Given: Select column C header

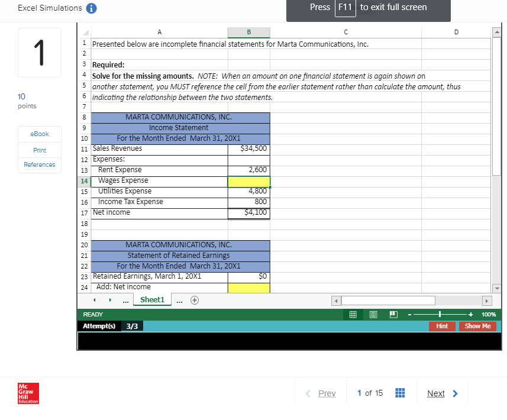Looking at the screenshot, I should click(x=345, y=33).
